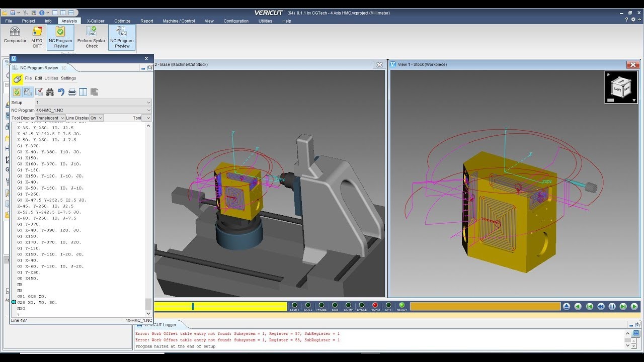Toggle the OPTI status light
644x362 pixels.
[388, 306]
